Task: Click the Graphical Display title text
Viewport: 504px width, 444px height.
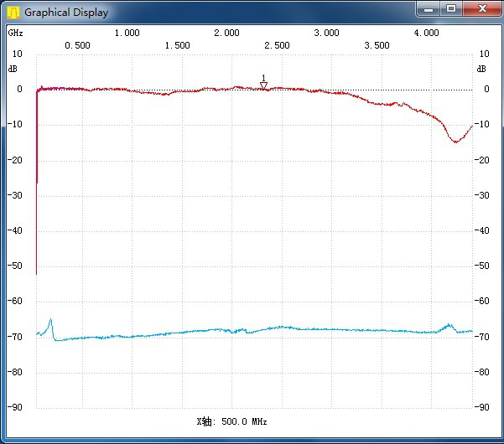Action: tap(65, 13)
